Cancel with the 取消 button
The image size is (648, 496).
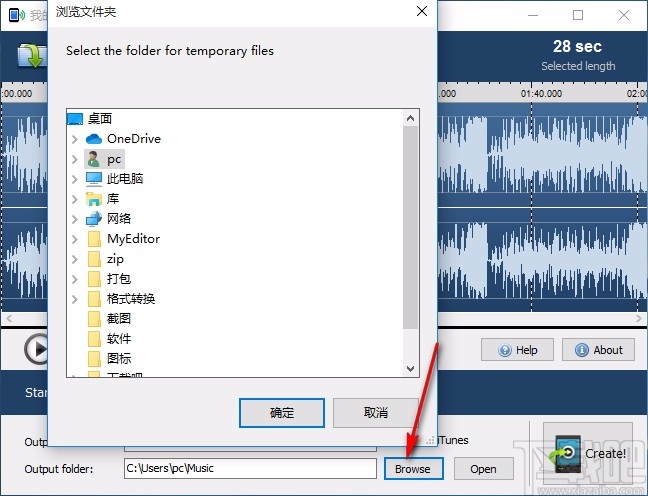(375, 413)
